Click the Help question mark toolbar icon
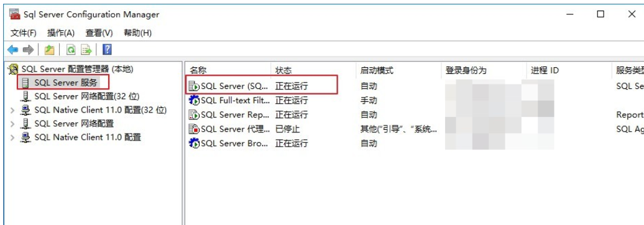The height and width of the screenshot is (225, 644). click(x=107, y=50)
